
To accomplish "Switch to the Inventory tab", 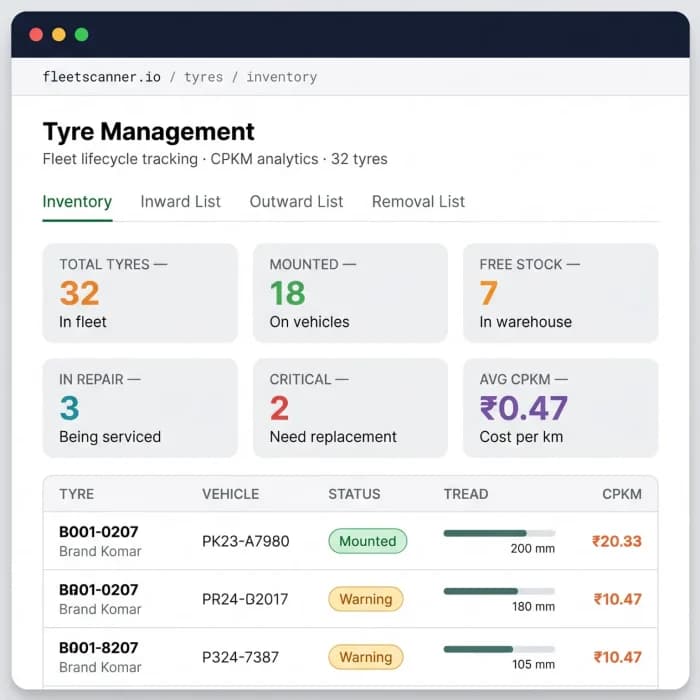I will click(77, 202).
